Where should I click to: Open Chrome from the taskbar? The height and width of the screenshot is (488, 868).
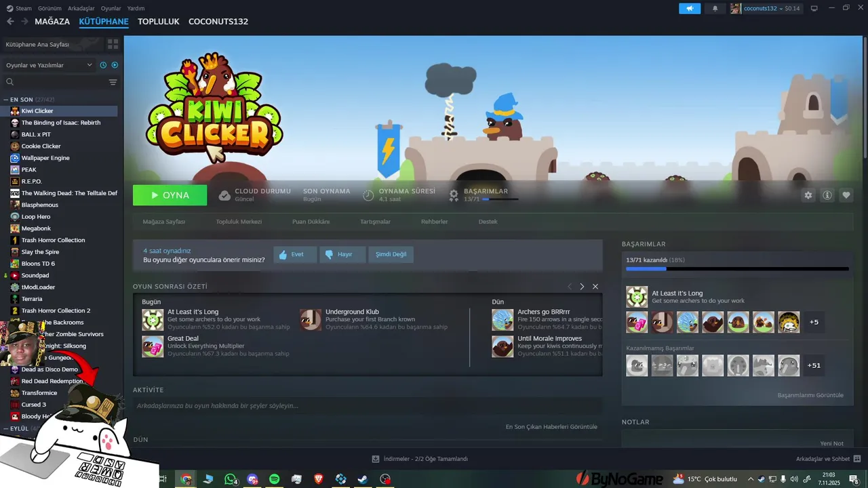(x=186, y=479)
